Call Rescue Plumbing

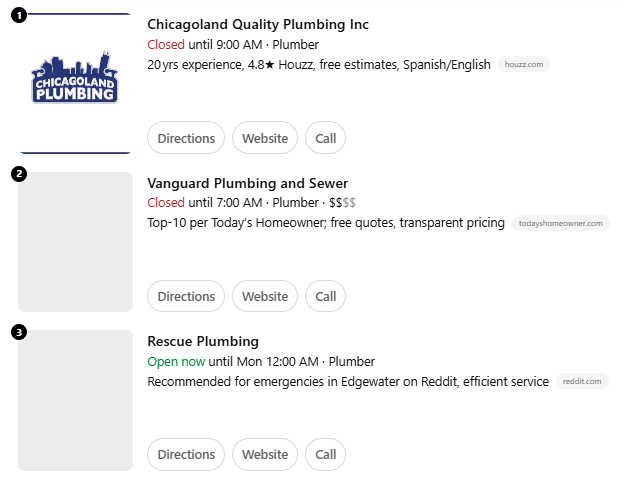[x=325, y=454]
